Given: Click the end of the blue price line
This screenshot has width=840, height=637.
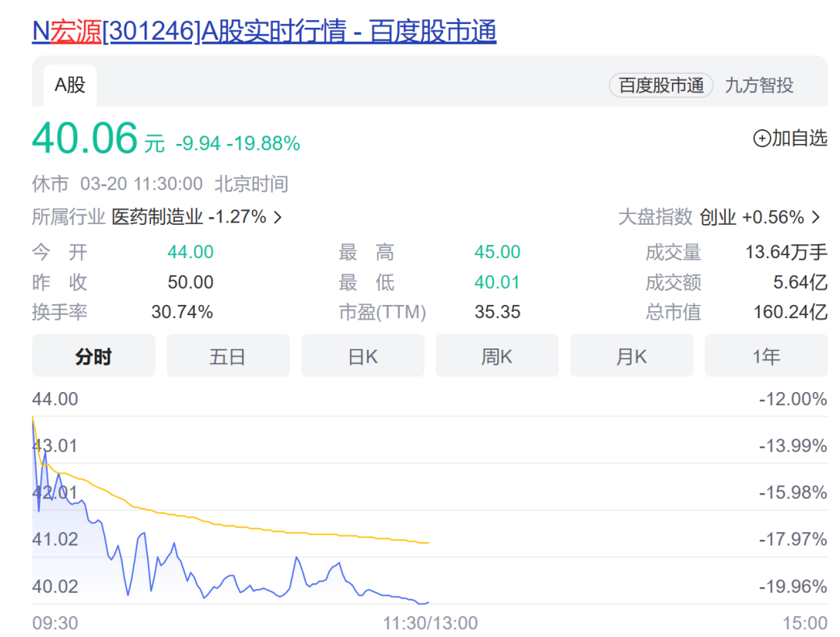Looking at the screenshot, I should click(428, 603).
